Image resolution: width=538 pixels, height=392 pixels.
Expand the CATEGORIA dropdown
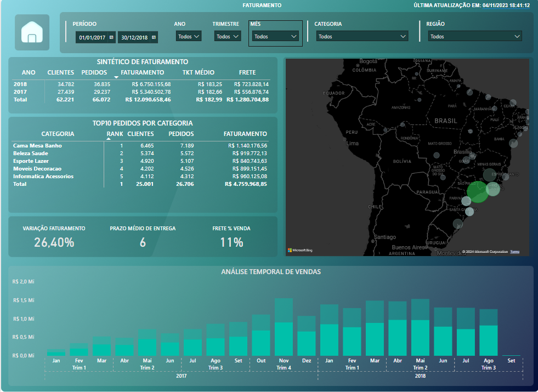coord(362,36)
